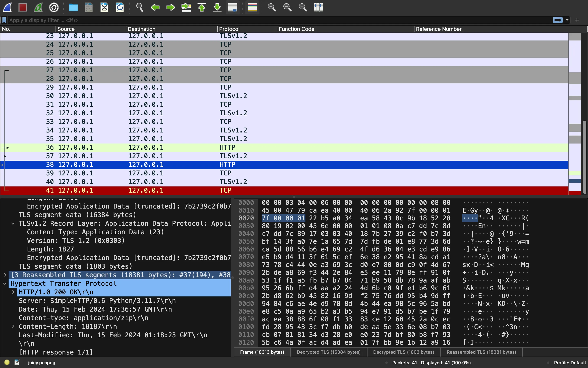The height and width of the screenshot is (368, 588).
Task: Go forward in packet history
Action: coord(170,7)
